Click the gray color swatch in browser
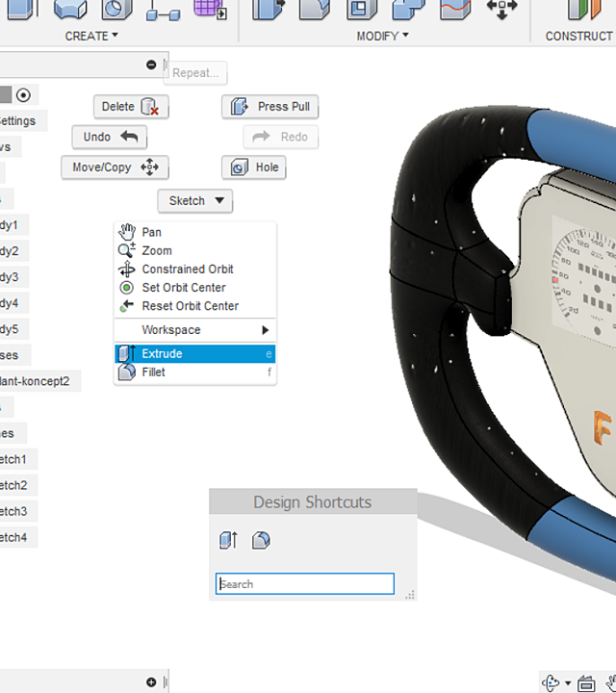 pos(6,94)
